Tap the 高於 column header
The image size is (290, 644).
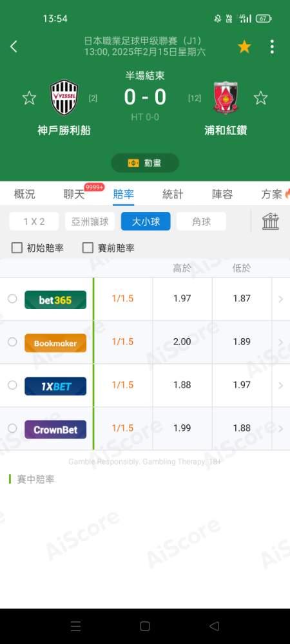[182, 269]
